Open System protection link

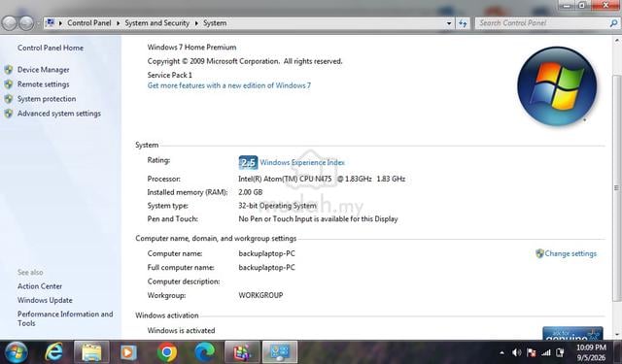coord(47,99)
